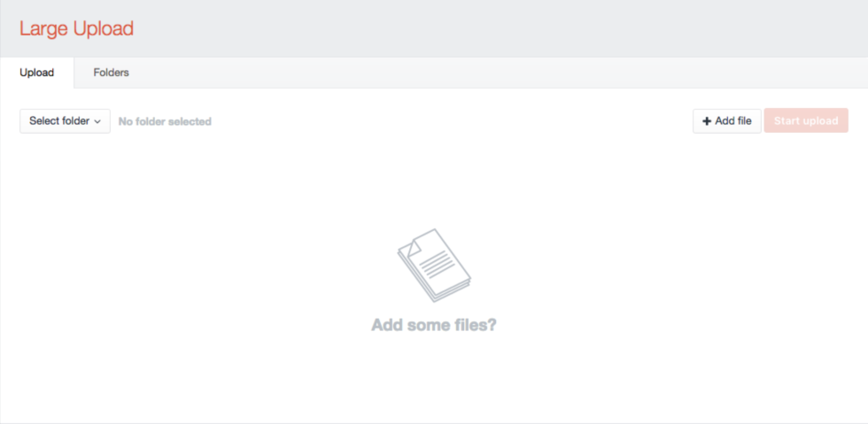This screenshot has width=868, height=424.
Task: Click the "No folder selected" label
Action: coord(165,121)
